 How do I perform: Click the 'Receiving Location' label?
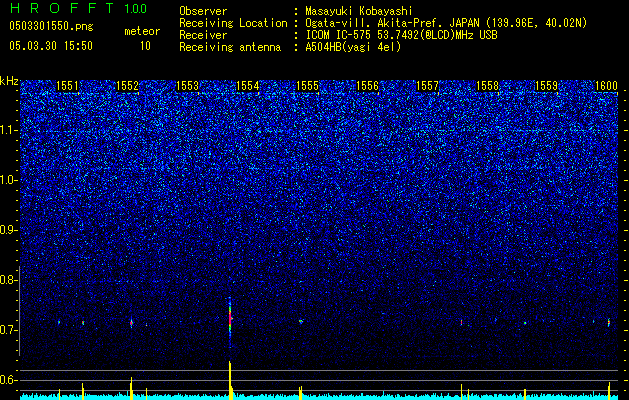233,23
